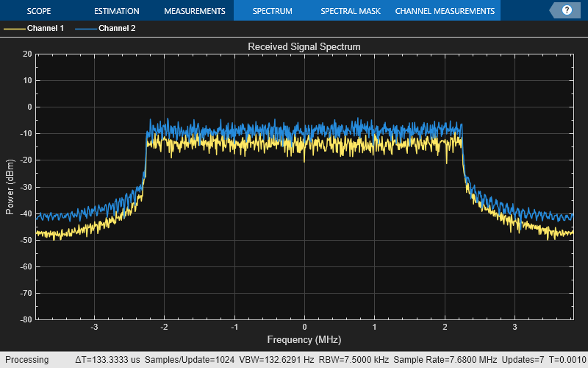Click the blue Channel 2 legend line

[x=85, y=29]
